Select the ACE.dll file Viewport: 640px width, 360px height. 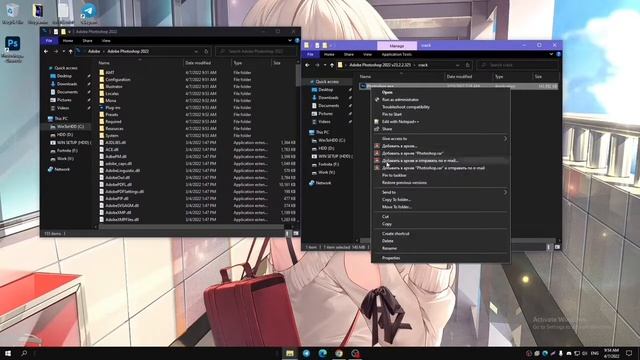111,149
